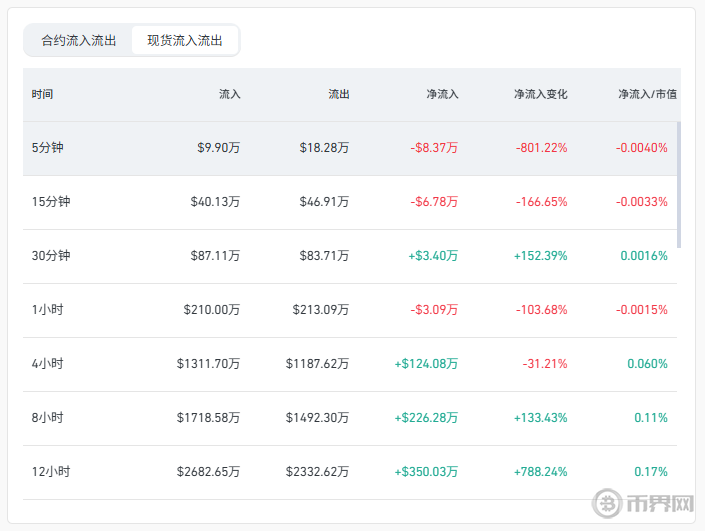Select the 现货流入流出 tab
Image resolution: width=705 pixels, height=531 pixels.
[185, 41]
